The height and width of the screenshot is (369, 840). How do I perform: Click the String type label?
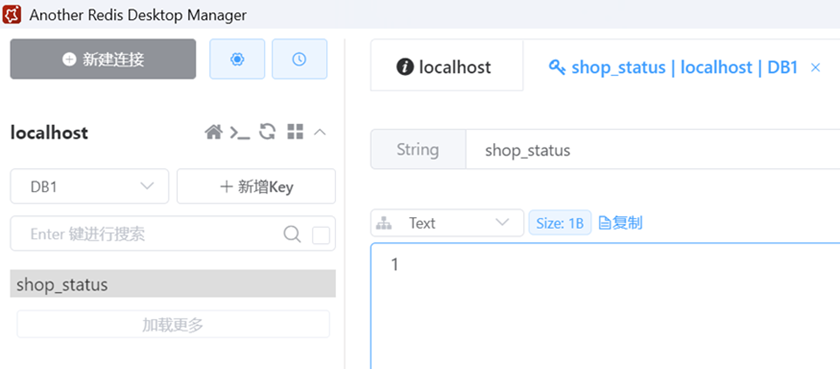click(418, 149)
